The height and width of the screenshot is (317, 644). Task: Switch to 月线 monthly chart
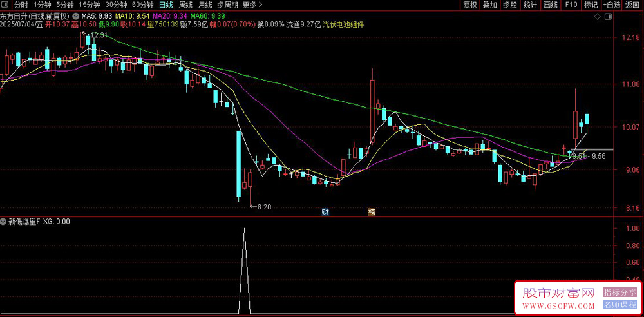pos(205,5)
